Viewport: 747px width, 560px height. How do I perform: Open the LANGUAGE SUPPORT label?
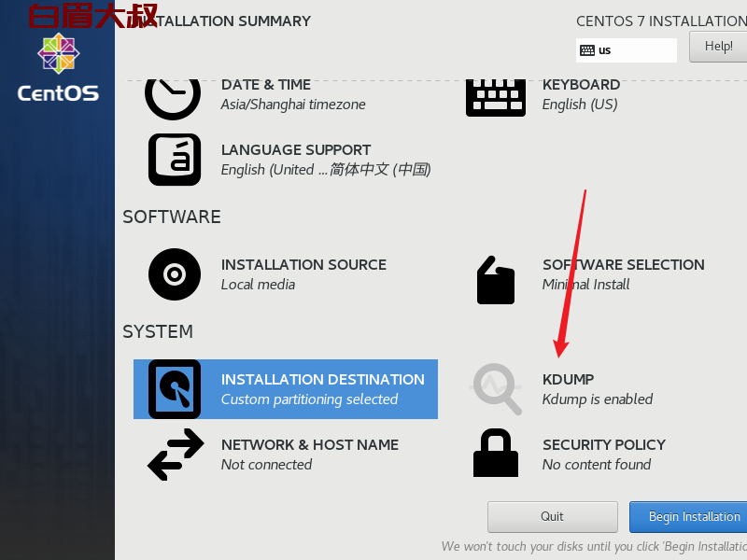coord(296,150)
